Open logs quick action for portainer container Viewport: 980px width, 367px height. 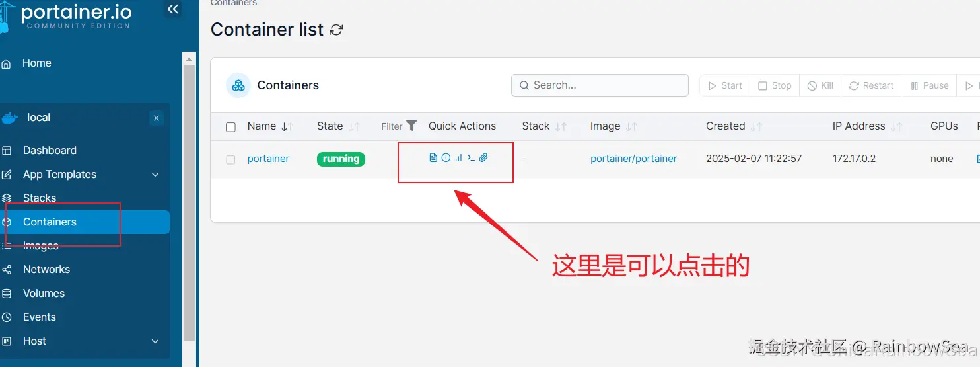point(433,158)
